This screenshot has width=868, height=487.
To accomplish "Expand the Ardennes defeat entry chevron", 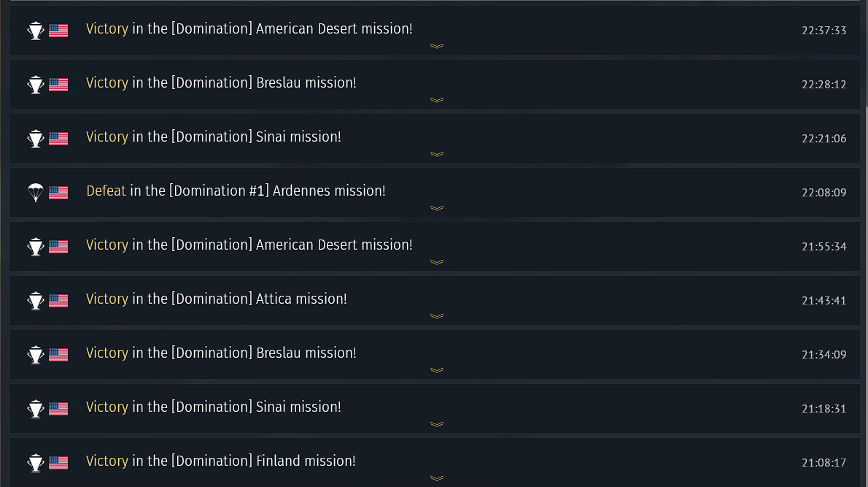I will [437, 208].
